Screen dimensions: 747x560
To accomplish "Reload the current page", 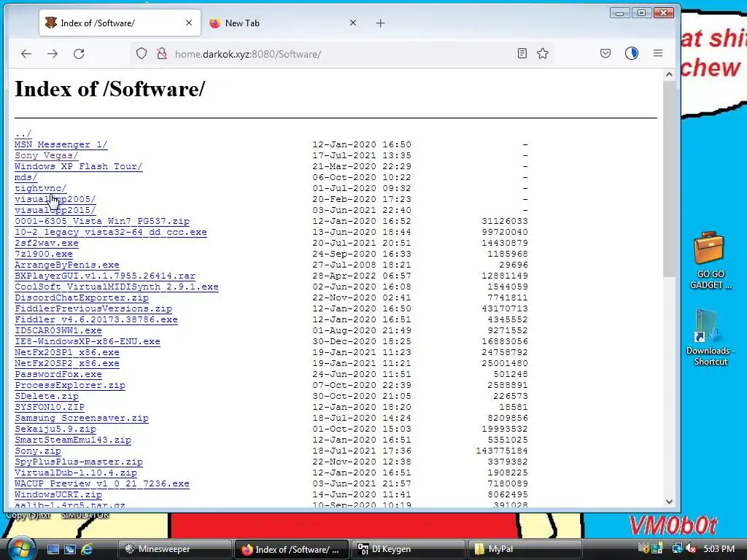I will (79, 54).
